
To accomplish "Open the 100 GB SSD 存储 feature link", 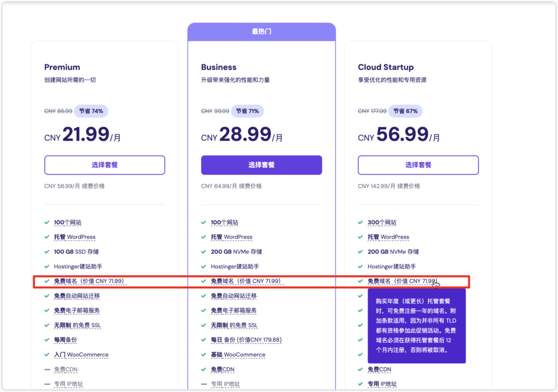I will (76, 252).
